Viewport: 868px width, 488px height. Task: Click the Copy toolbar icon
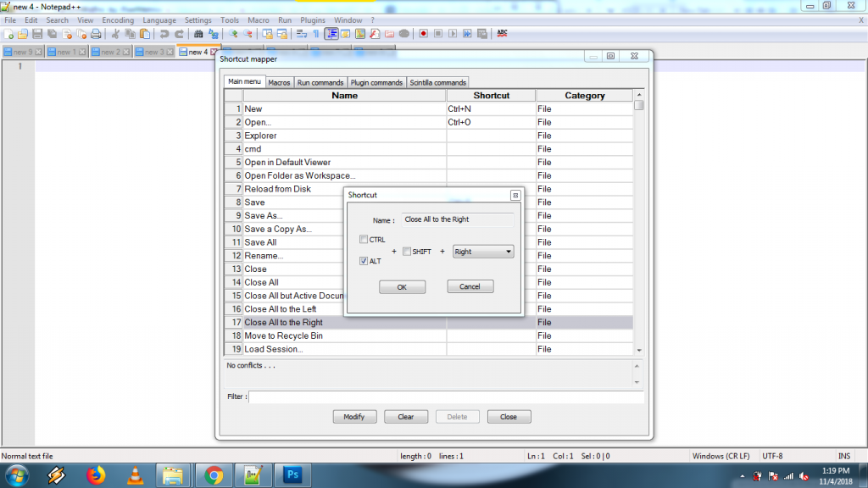tap(130, 34)
